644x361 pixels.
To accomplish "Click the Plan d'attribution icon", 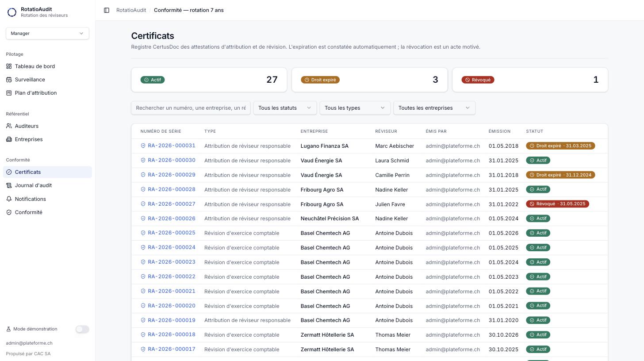I will click(9, 93).
